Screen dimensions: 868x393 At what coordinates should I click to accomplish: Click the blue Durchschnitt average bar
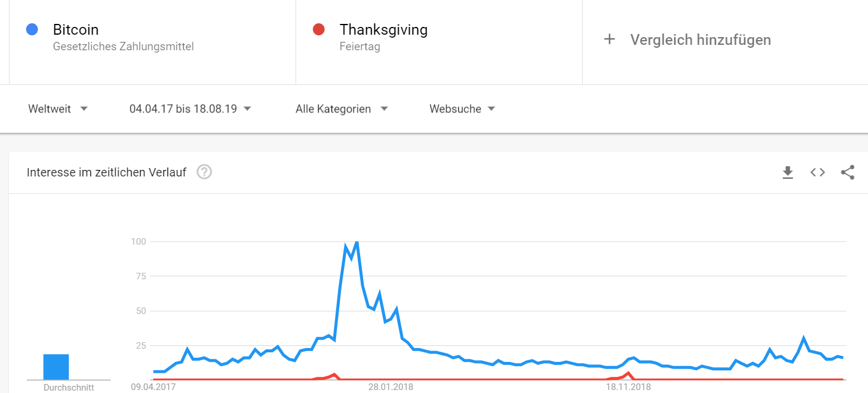pyautogui.click(x=56, y=367)
